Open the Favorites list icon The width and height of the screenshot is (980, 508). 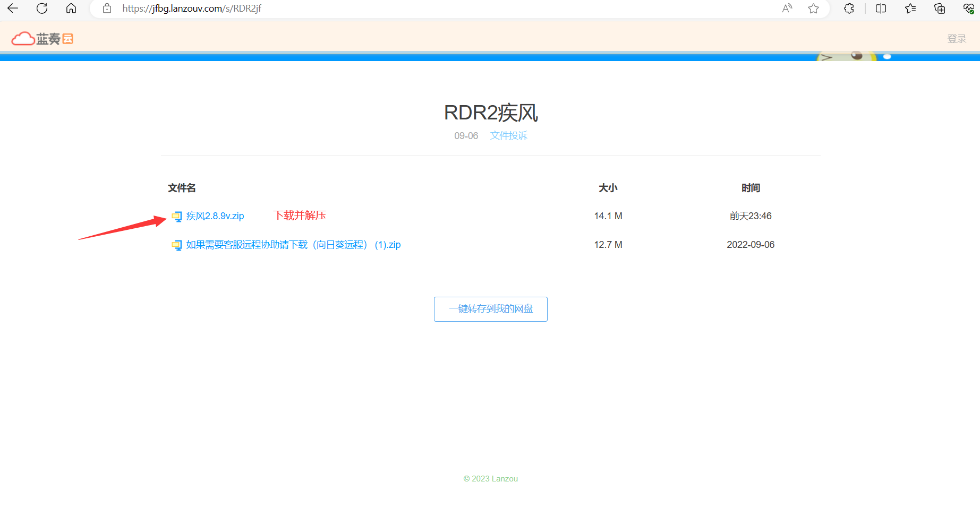[910, 8]
